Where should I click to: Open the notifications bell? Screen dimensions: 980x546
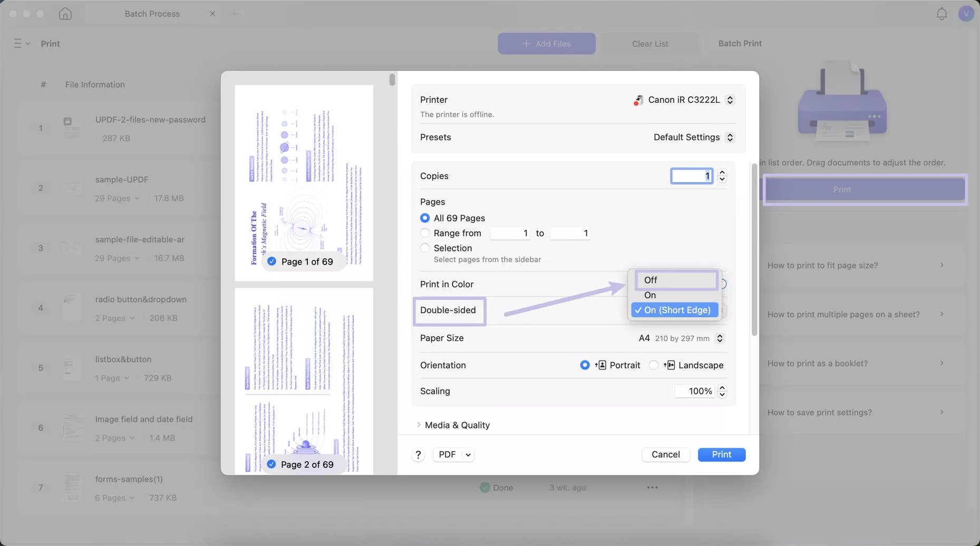(942, 14)
